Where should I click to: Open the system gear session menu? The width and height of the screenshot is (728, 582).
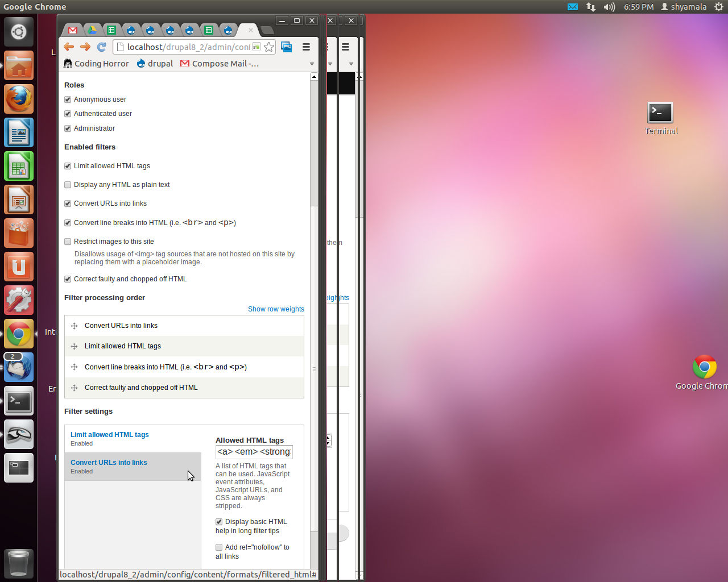click(x=718, y=7)
